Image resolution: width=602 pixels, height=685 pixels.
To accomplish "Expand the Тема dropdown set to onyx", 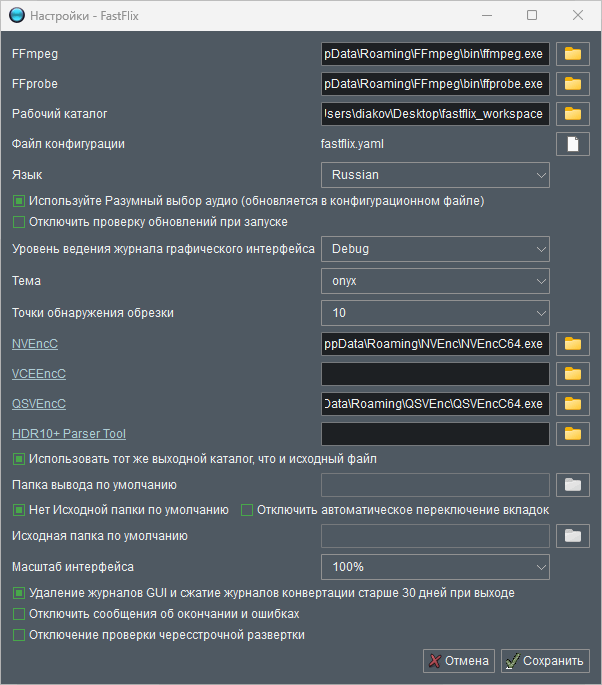I will (435, 282).
